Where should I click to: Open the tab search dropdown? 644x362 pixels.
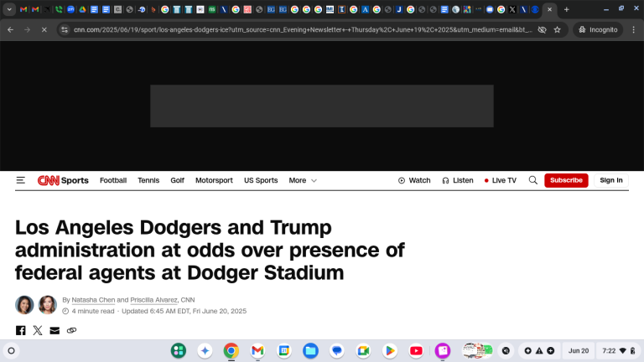(x=9, y=9)
